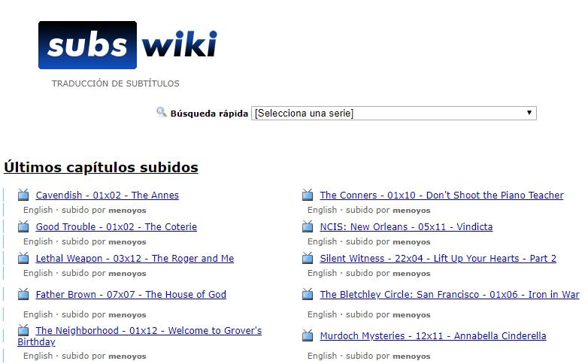Open Murdoch Mysteries 12x11 Annabella Cinderella
The image size is (588, 364).
[432, 336]
